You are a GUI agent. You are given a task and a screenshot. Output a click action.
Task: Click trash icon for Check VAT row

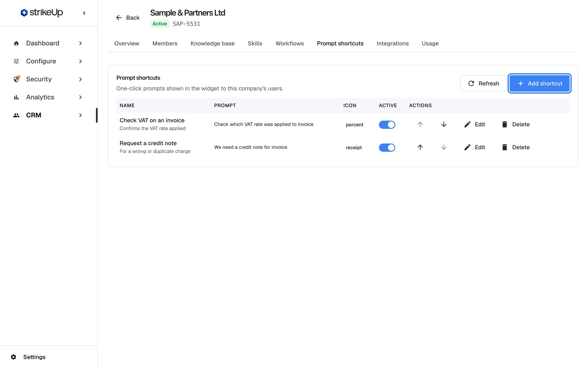(x=505, y=124)
